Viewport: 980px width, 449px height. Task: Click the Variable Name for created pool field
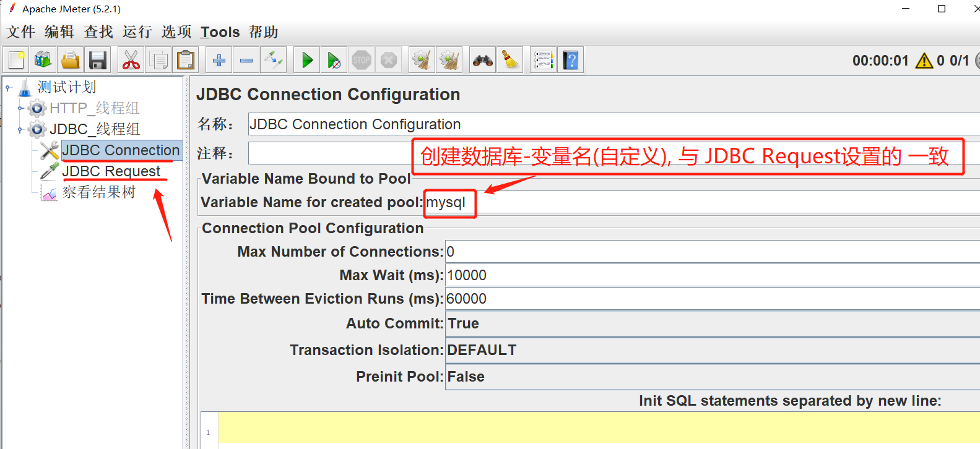(x=702, y=202)
